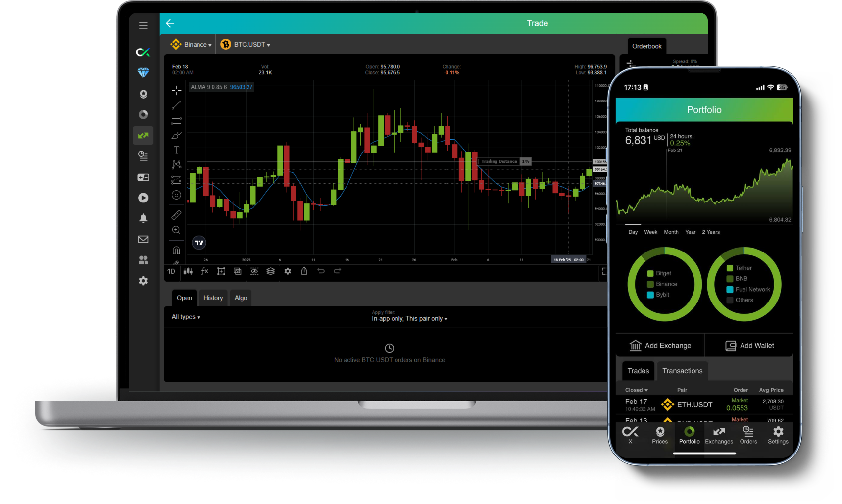Select the trend line drawing tool

tap(176, 105)
